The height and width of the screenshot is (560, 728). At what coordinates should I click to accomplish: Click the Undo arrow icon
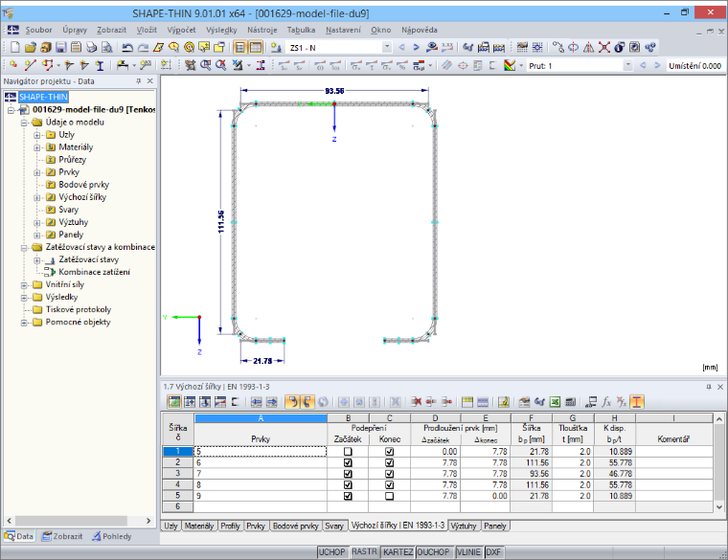tap(127, 47)
